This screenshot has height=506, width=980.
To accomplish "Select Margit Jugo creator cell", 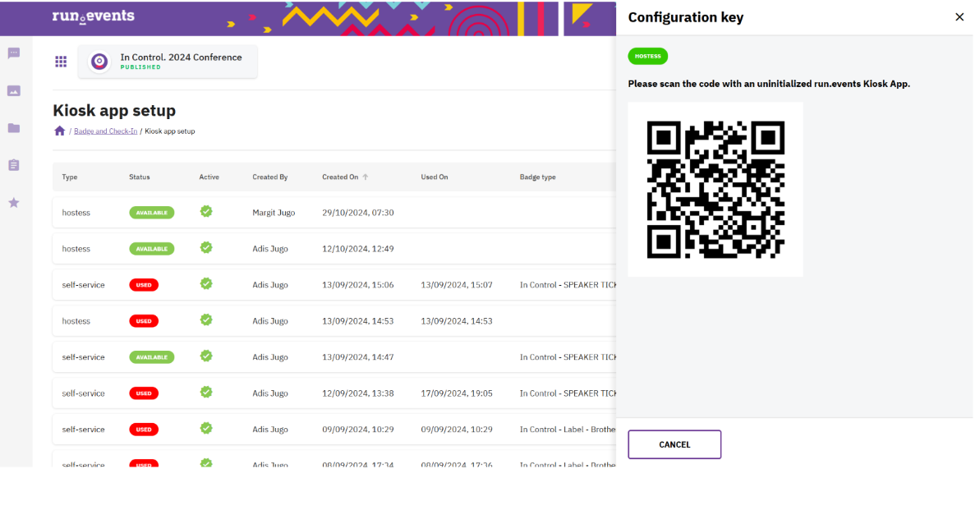I will click(x=274, y=213).
